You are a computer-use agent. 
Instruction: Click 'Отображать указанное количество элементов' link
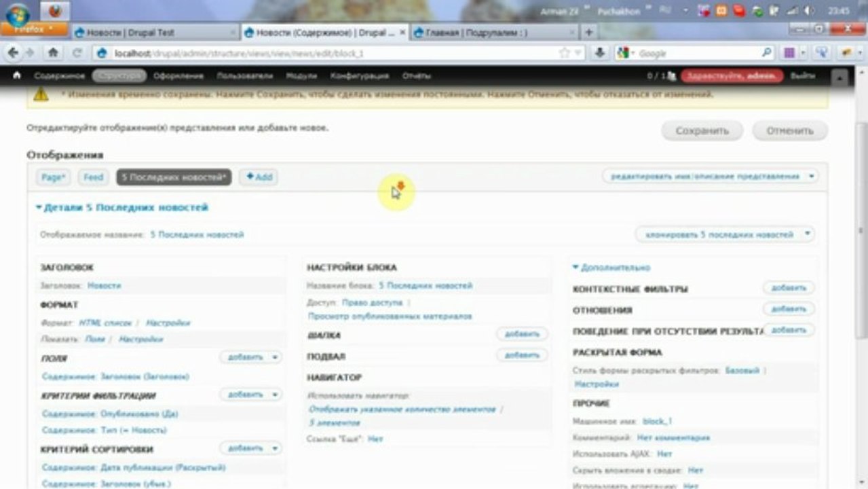(402, 410)
